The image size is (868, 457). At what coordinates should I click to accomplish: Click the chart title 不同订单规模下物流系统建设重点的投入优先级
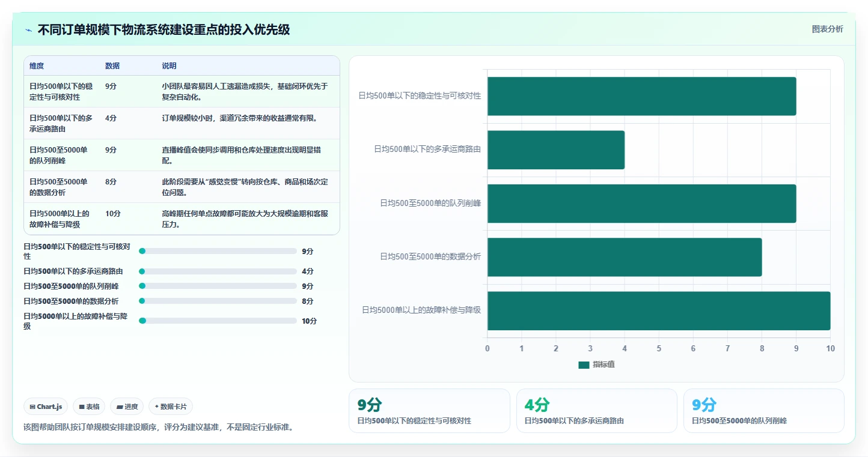click(164, 30)
